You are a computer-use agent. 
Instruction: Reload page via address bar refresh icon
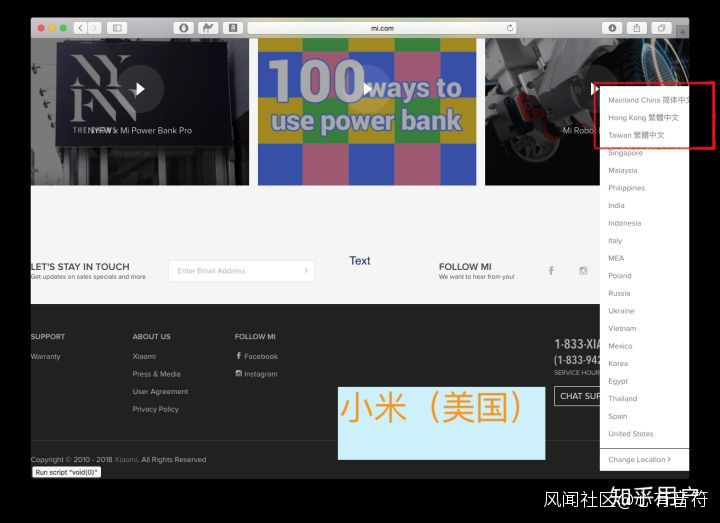pyautogui.click(x=510, y=28)
